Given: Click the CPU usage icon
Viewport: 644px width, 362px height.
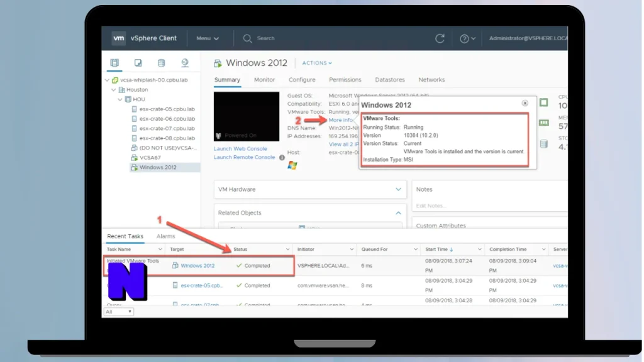Looking at the screenshot, I should point(544,102).
